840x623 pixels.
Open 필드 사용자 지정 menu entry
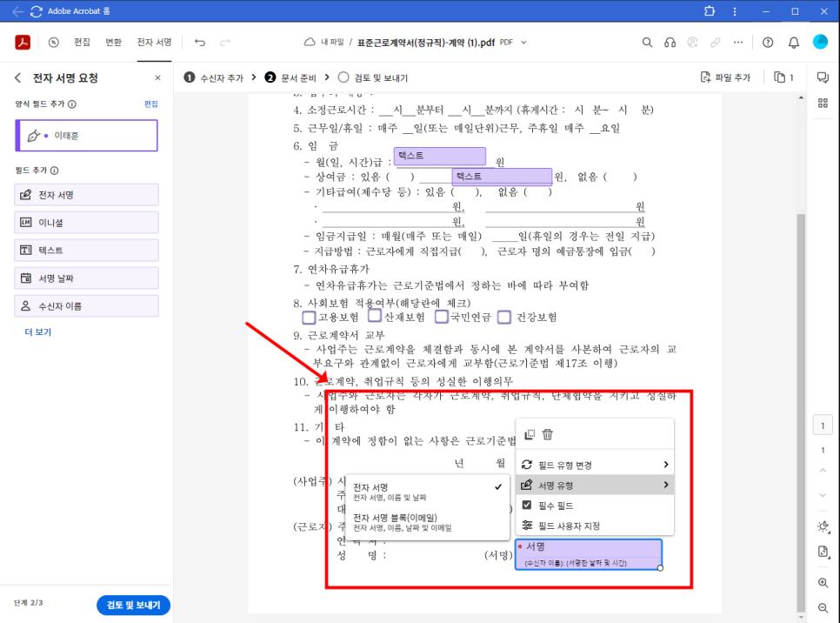pos(595,526)
